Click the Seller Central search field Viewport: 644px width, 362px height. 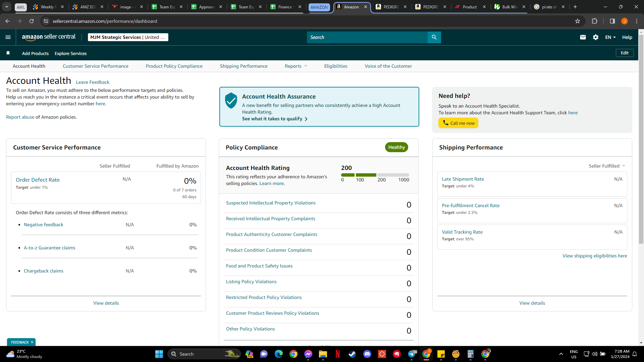(367, 37)
